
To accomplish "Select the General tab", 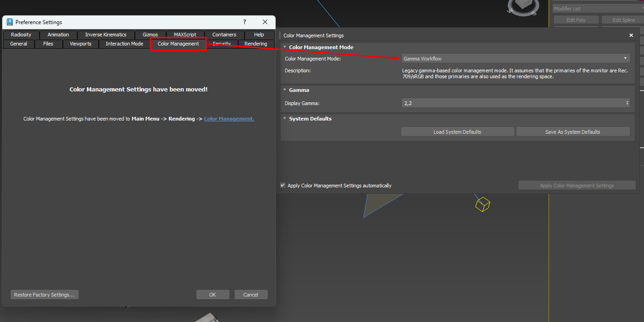I will pos(19,44).
